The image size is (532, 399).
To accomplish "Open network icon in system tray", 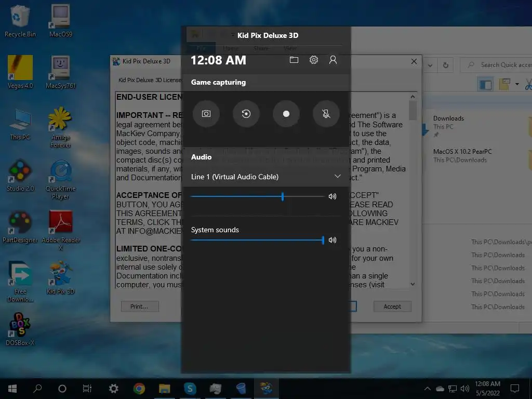I will 453,389.
